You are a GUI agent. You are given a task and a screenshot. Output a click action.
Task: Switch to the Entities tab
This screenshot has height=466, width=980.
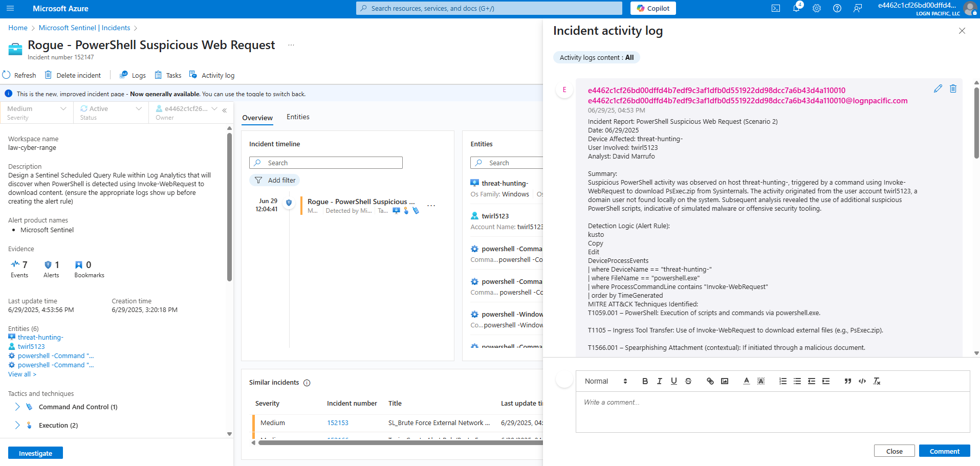(298, 117)
